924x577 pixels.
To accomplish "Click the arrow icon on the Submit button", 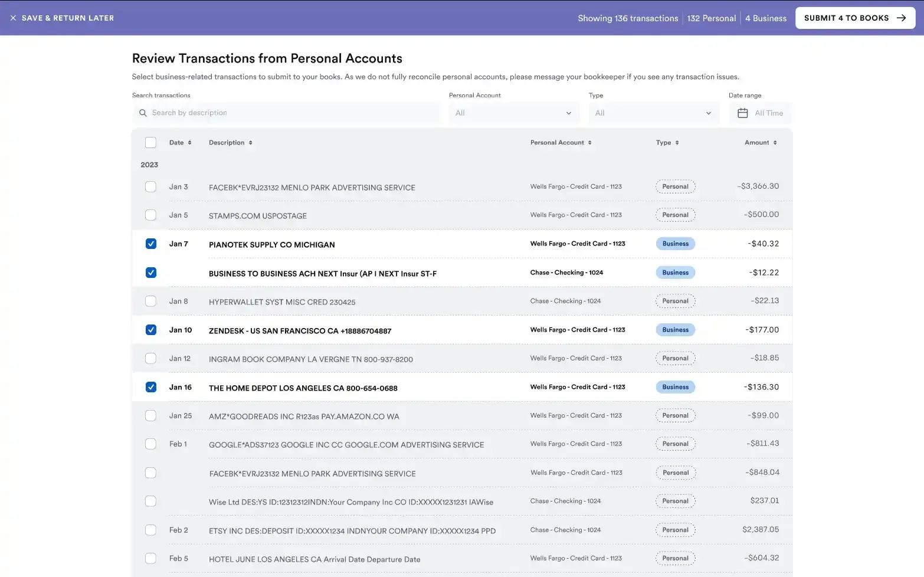I will coord(900,18).
